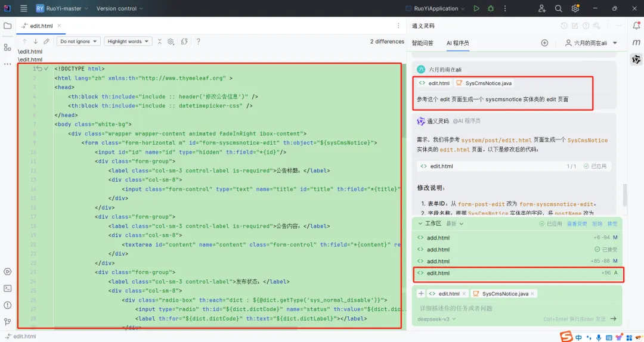Run RuoYiApplication with the play icon

476,8
